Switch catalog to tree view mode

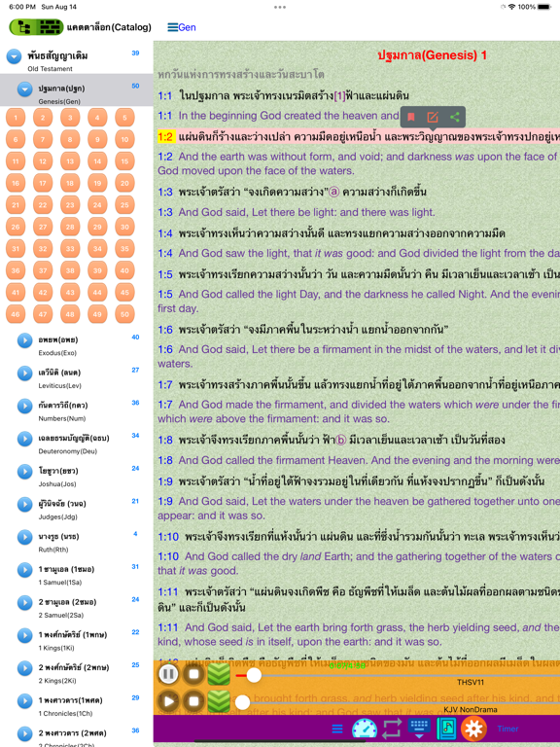click(x=23, y=27)
